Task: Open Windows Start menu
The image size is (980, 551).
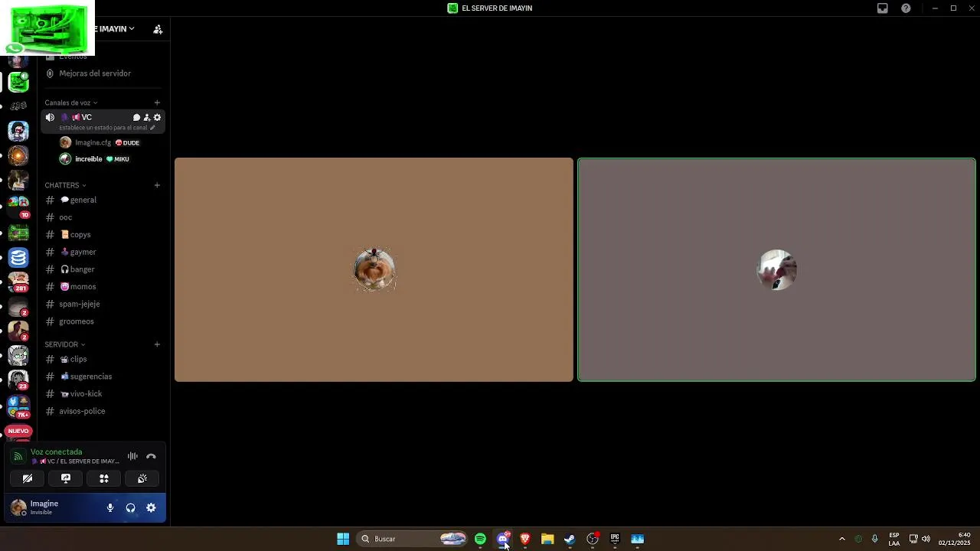Action: [343, 539]
